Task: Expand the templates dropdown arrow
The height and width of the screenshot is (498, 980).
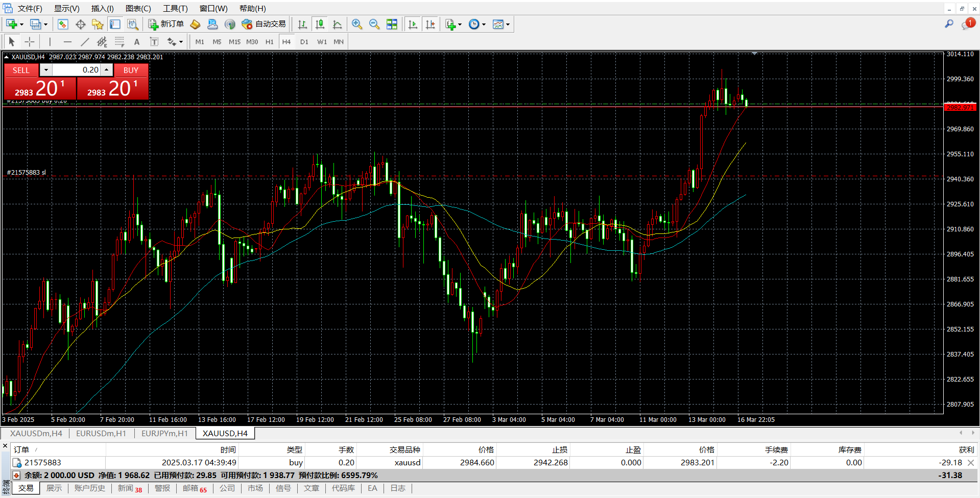Action: [508, 25]
